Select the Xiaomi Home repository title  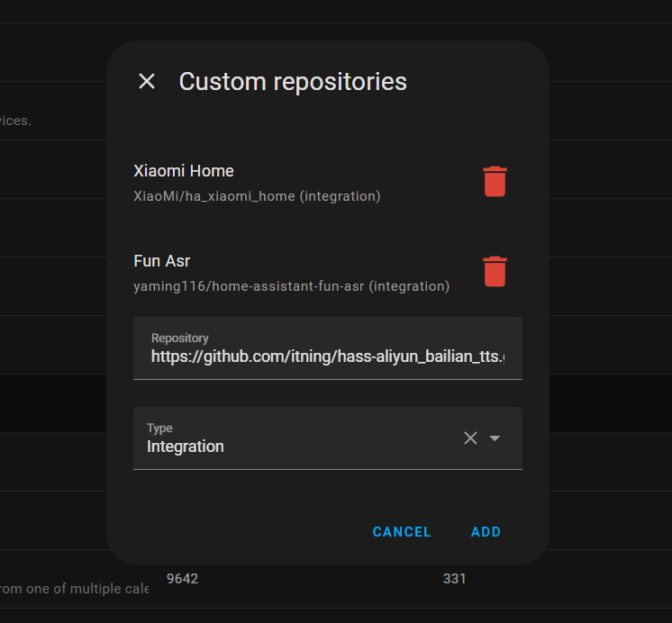[184, 171]
